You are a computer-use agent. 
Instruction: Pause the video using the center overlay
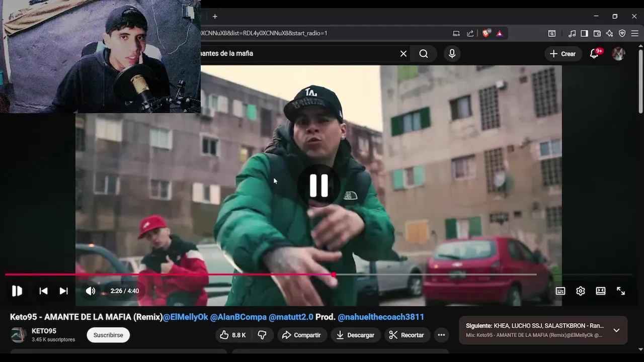[318, 185]
